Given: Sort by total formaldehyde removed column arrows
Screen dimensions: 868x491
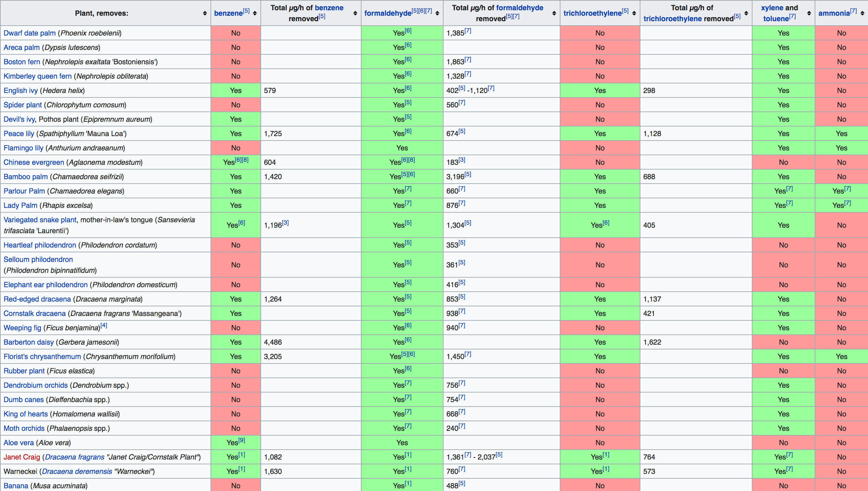Looking at the screenshot, I should 554,13.
